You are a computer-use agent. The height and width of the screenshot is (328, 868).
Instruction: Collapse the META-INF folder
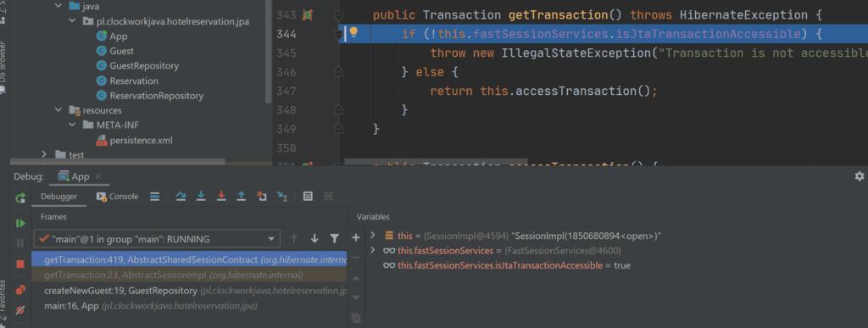tap(73, 125)
